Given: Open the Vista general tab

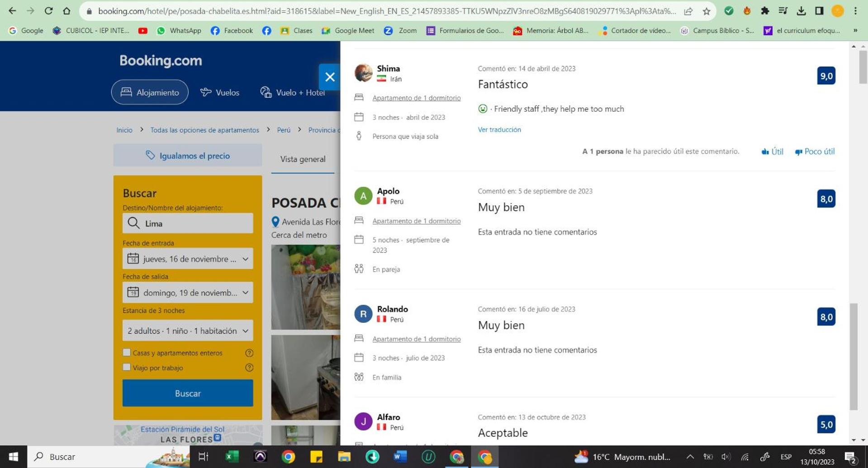Looking at the screenshot, I should (x=303, y=159).
